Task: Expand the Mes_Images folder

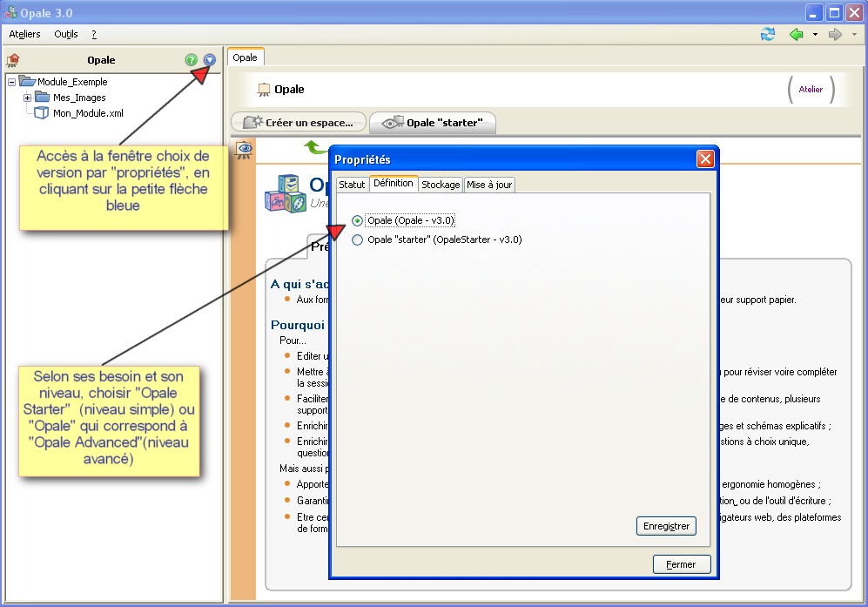Action: coord(27,98)
